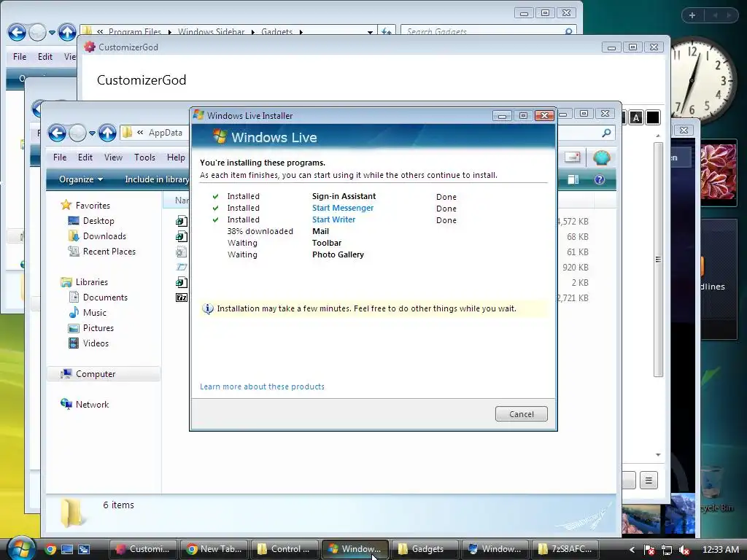Open the Tools menu in AppData window
747x560 pixels.
[x=145, y=157]
